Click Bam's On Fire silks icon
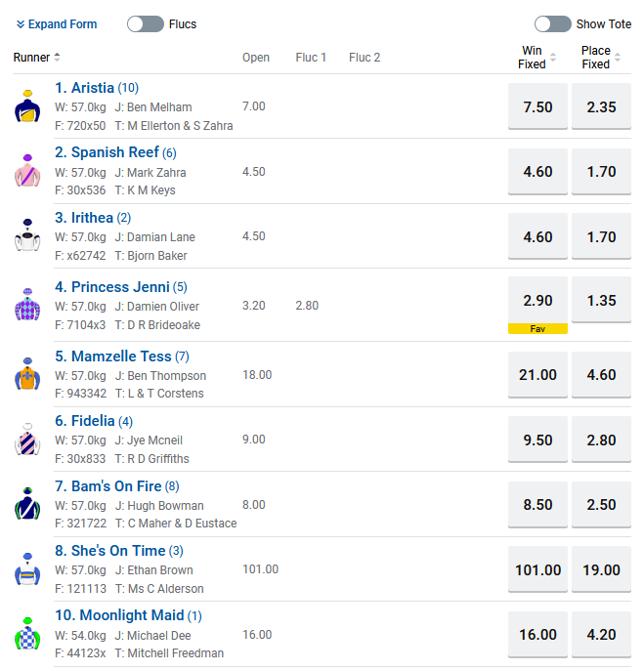The image size is (644, 671). tap(26, 504)
